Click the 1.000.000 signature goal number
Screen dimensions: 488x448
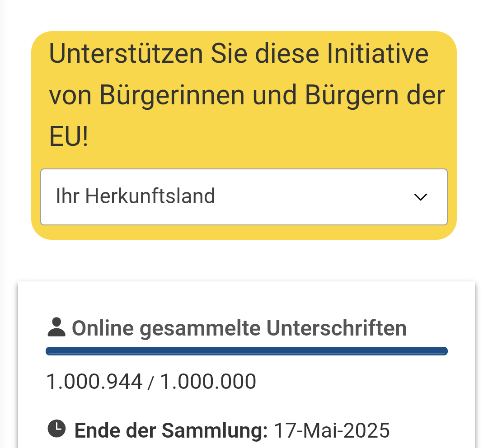coord(208,382)
